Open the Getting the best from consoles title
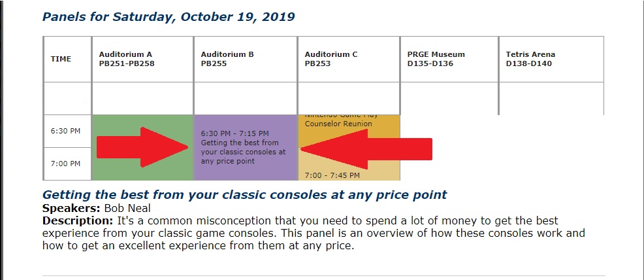Screen dimensions: 644x280 coord(244,194)
